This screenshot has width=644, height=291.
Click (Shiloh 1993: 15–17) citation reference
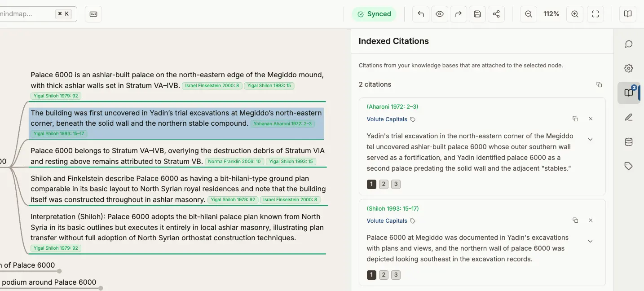[393, 209]
